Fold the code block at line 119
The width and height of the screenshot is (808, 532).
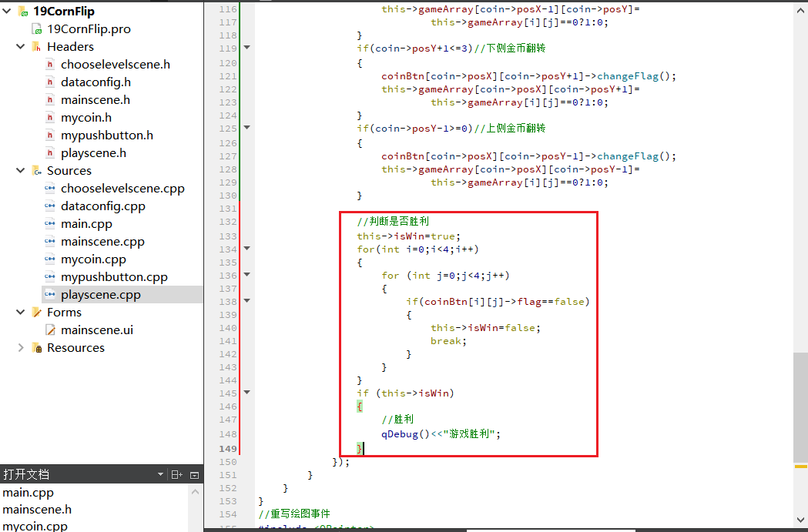(x=246, y=48)
